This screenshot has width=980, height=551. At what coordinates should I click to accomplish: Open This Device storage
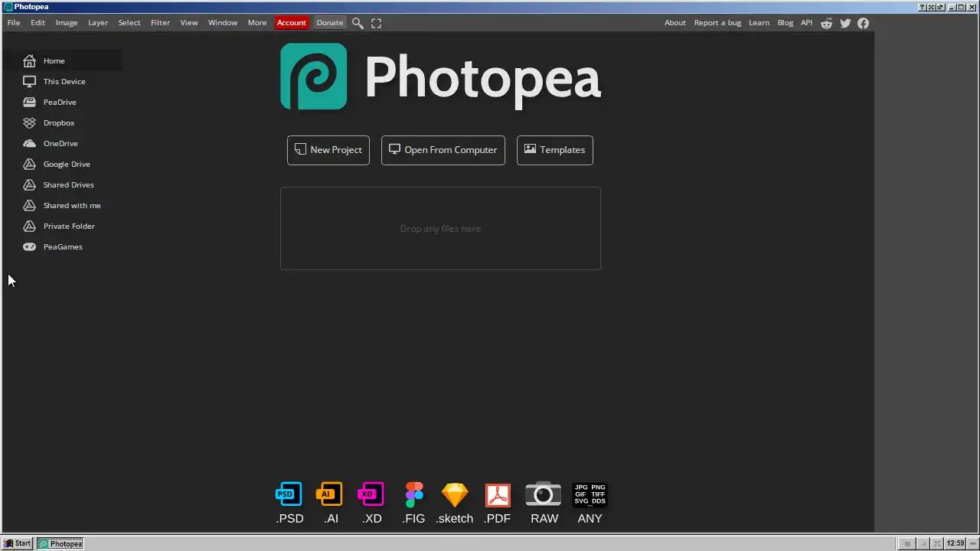pos(63,81)
